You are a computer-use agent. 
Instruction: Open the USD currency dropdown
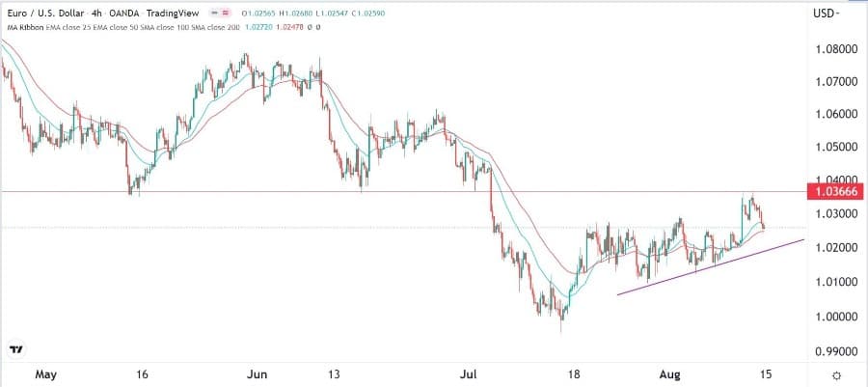pyautogui.click(x=826, y=14)
